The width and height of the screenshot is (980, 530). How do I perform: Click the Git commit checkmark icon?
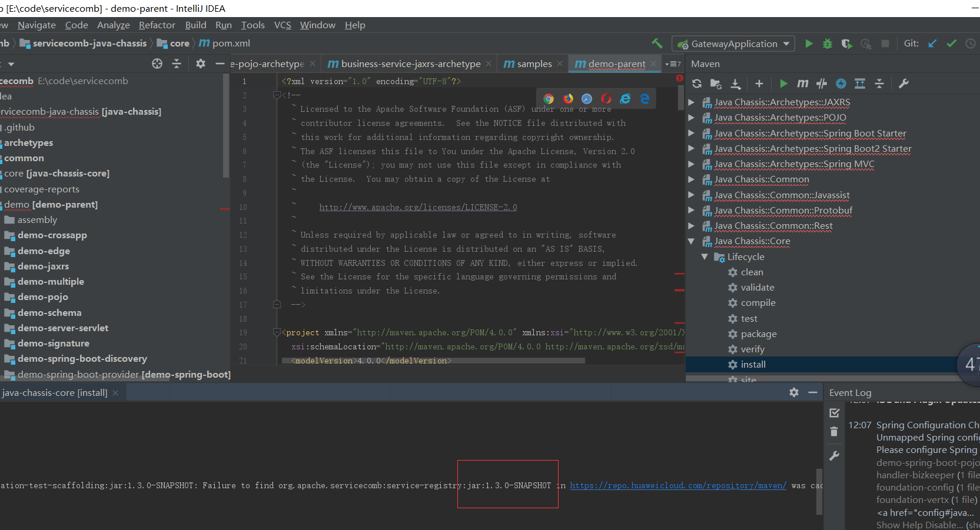tap(951, 44)
